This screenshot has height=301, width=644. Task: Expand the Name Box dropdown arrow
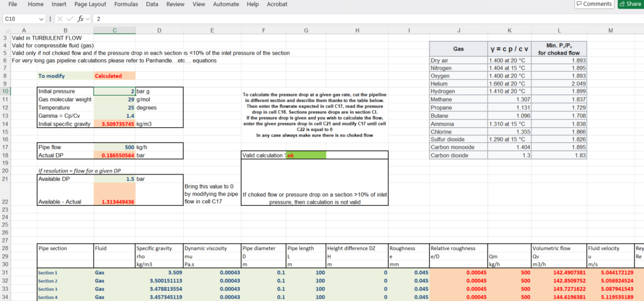[x=41, y=19]
